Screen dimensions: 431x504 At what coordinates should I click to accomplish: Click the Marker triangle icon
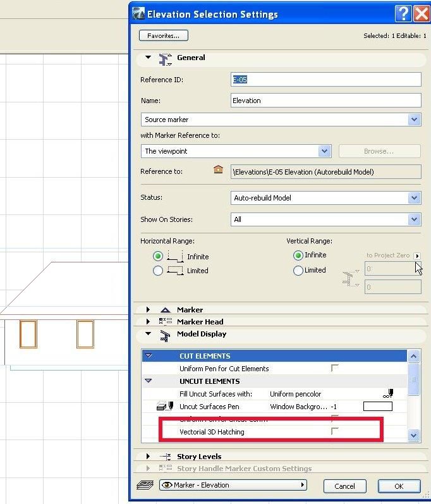tap(166, 310)
